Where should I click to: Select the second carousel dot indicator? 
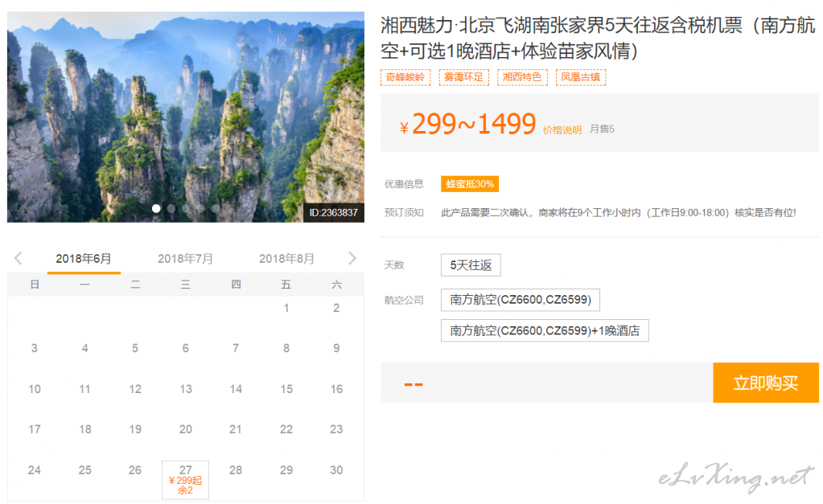pyautogui.click(x=171, y=208)
